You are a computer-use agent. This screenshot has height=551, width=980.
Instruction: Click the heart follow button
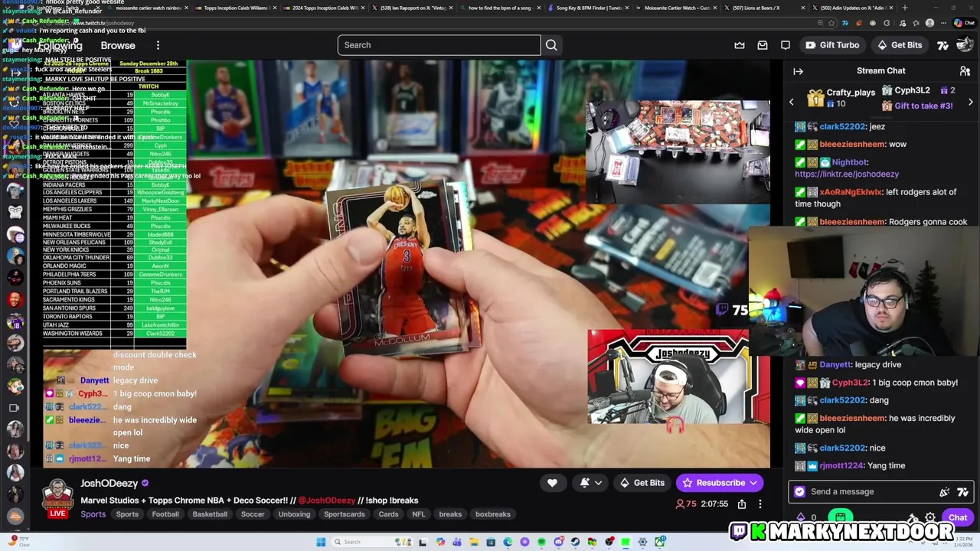pyautogui.click(x=552, y=483)
